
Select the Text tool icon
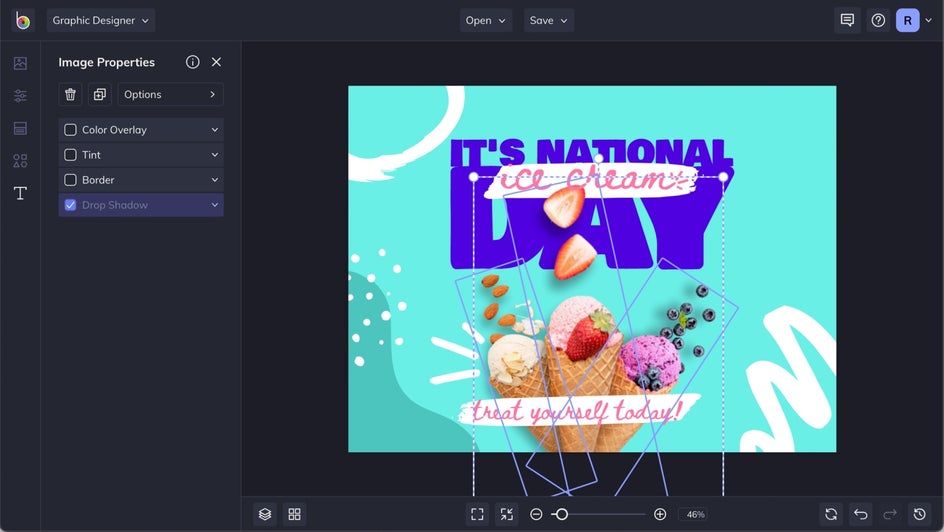click(x=20, y=193)
